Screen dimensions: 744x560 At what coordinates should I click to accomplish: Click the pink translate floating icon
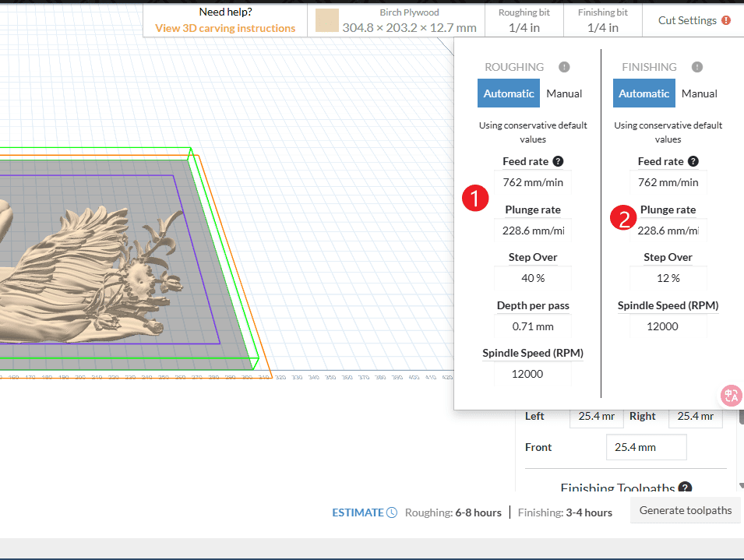point(731,396)
